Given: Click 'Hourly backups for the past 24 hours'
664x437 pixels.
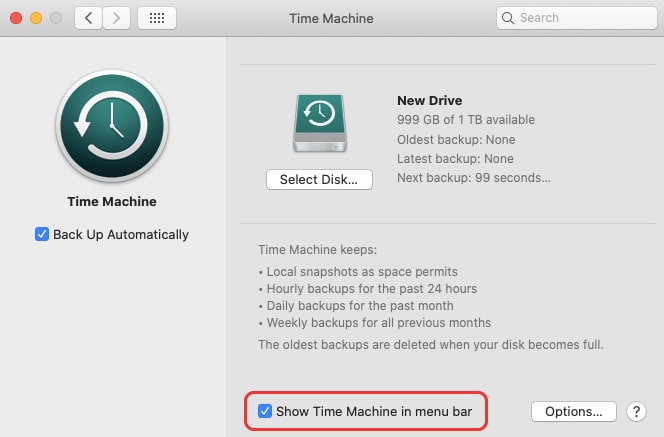Looking at the screenshot, I should click(368, 289).
